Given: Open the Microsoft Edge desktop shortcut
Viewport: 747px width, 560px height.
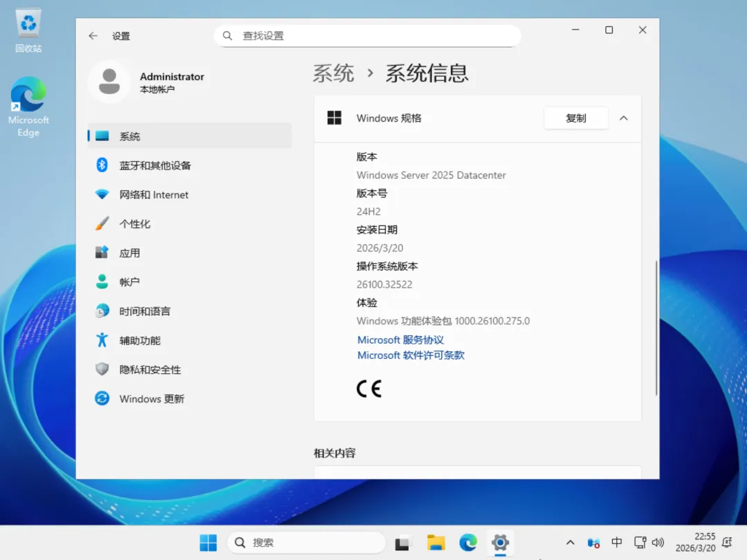Looking at the screenshot, I should (x=28, y=107).
